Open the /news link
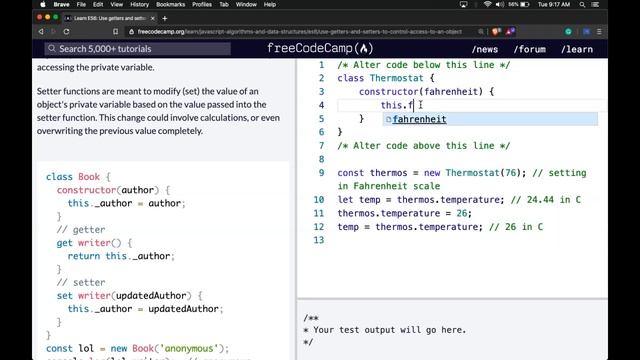The height and width of the screenshot is (360, 640). pyautogui.click(x=484, y=49)
